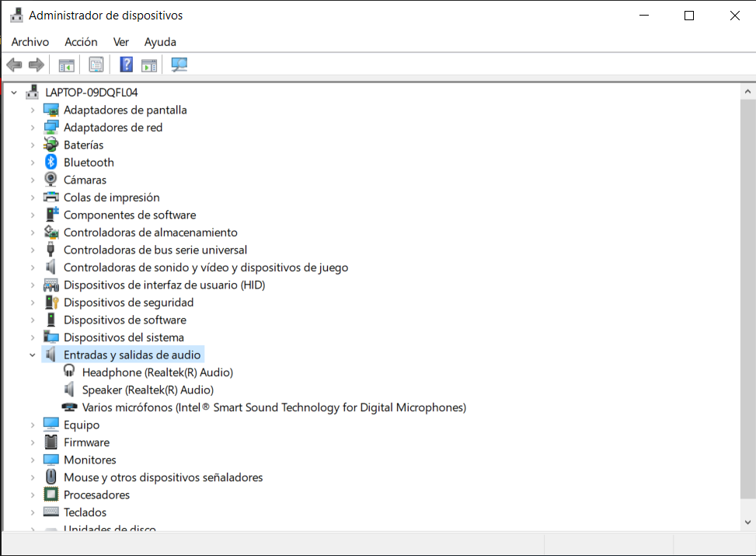Click the Back arrow toolbar icon
The width and height of the screenshot is (756, 556).
pos(15,65)
